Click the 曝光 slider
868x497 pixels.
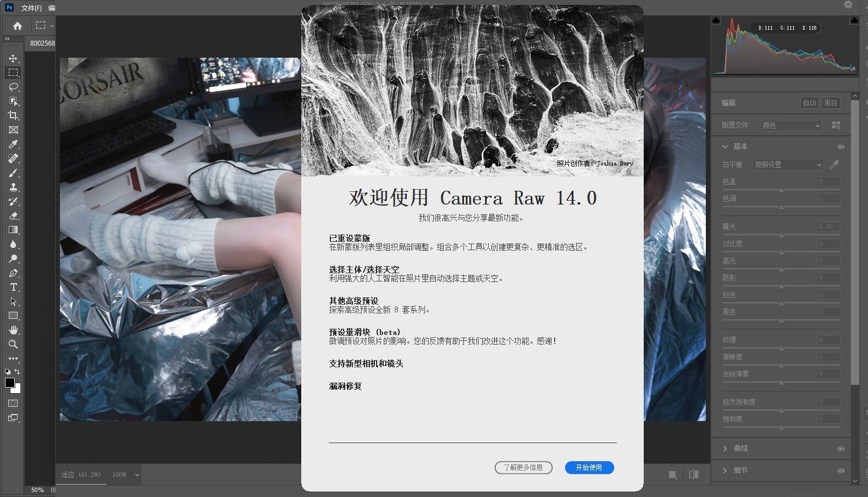pos(781,235)
